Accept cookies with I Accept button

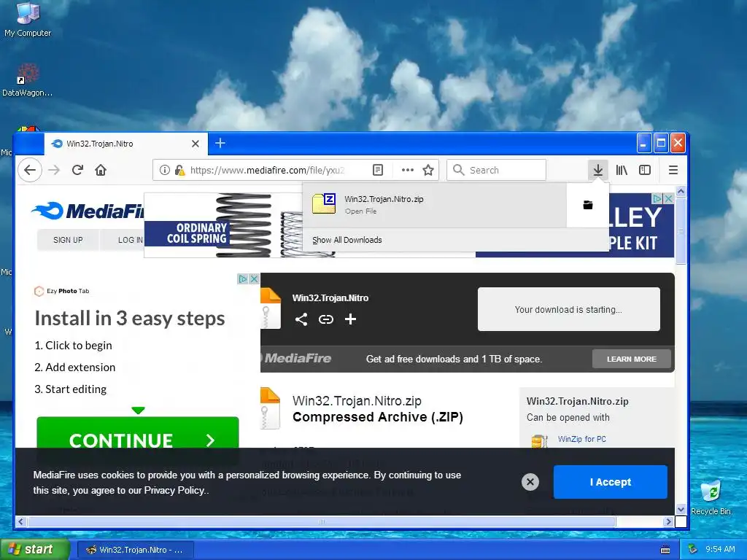coord(611,482)
